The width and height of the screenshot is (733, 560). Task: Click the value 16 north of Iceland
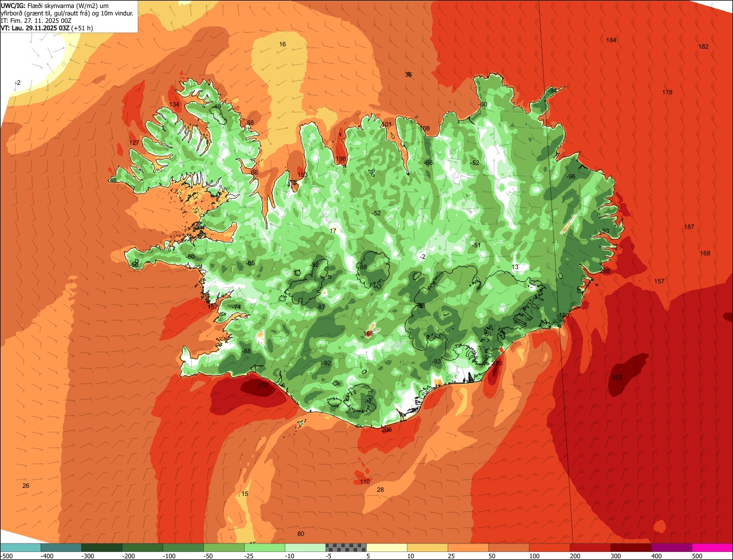(x=282, y=44)
